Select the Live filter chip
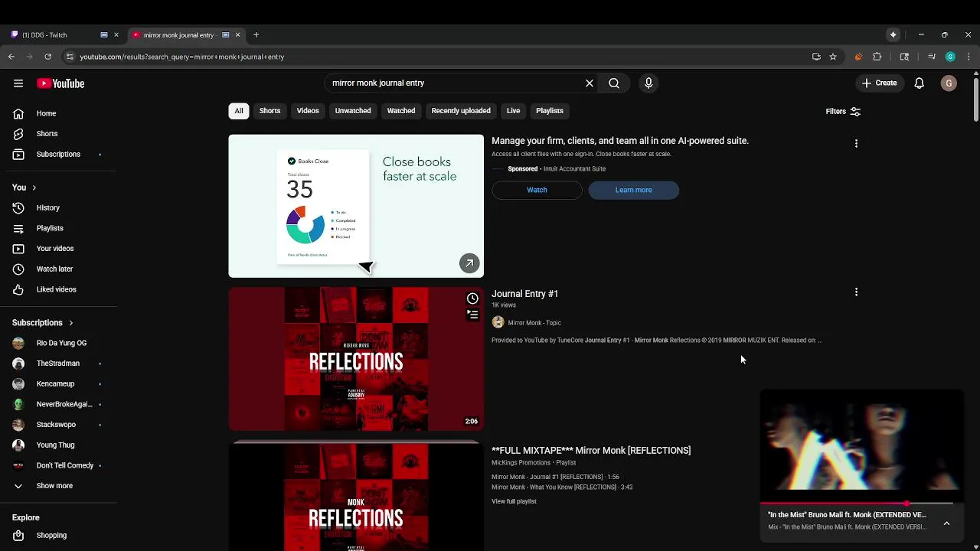Screen dimensions: 980x551 click(513, 111)
